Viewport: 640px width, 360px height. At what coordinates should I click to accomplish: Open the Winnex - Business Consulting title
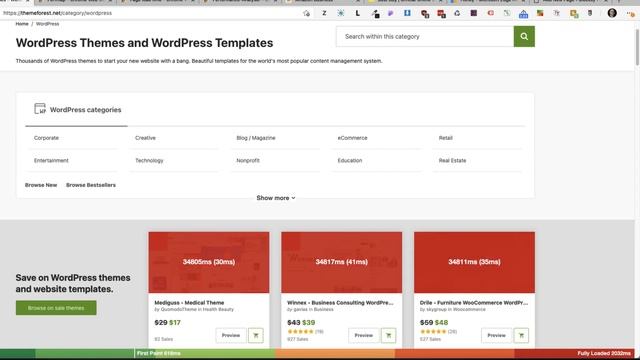pos(340,302)
